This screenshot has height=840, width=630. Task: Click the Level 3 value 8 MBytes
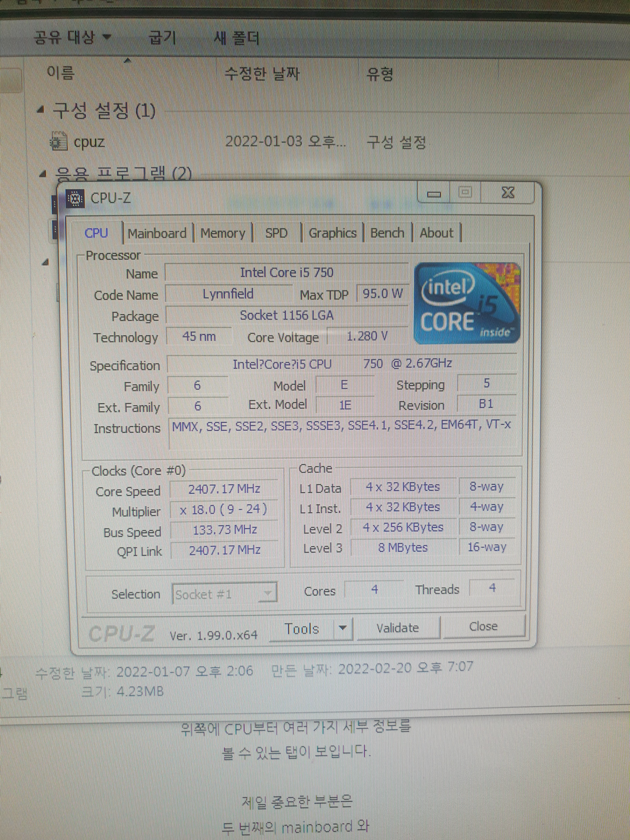(403, 548)
